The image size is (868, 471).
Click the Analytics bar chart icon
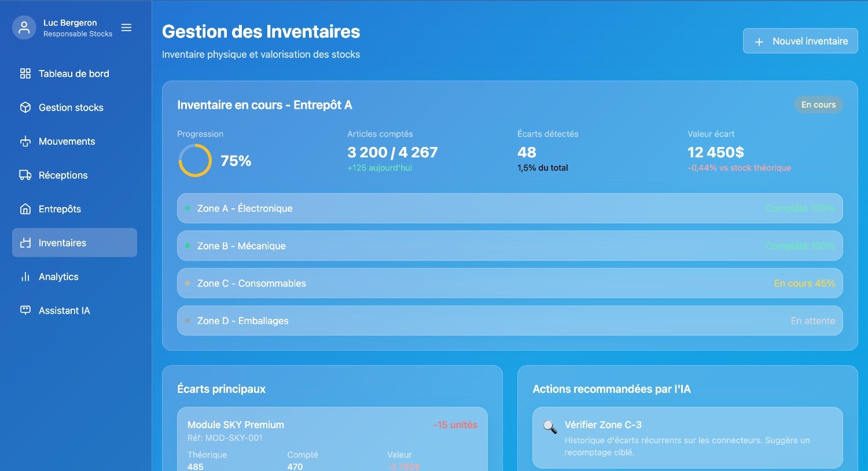[25, 277]
